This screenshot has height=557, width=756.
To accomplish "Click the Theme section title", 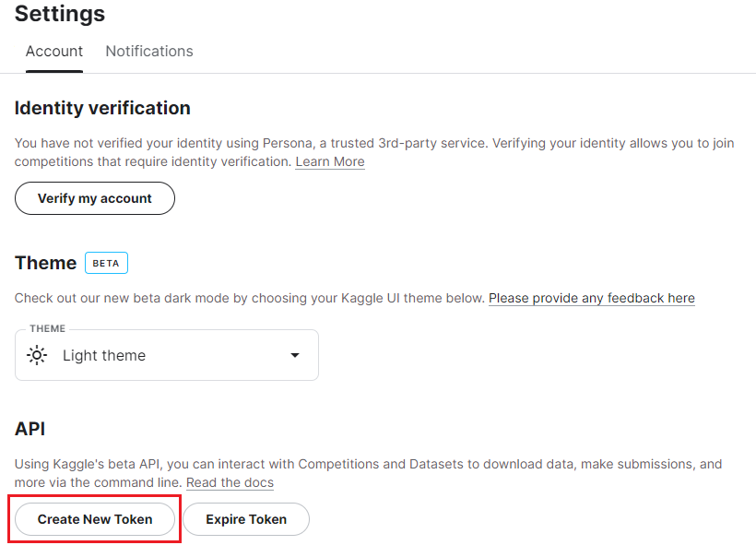I will [45, 262].
